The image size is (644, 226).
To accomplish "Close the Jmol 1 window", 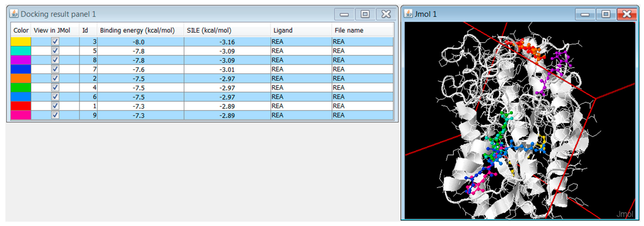I will coord(627,14).
